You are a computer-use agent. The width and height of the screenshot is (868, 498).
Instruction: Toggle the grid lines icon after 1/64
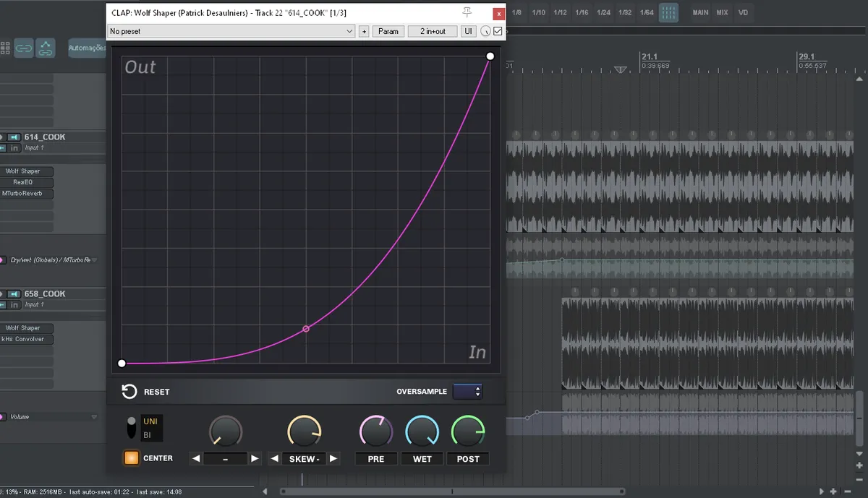pyautogui.click(x=668, y=12)
